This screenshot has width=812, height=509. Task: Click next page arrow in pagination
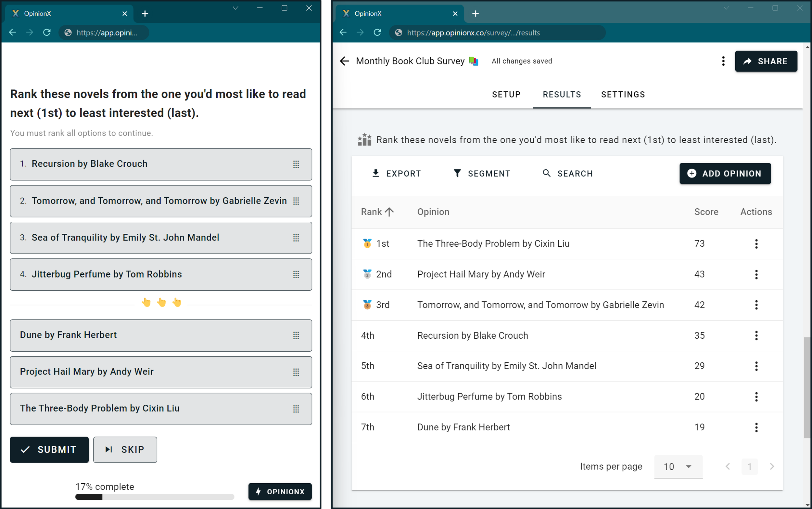(772, 467)
